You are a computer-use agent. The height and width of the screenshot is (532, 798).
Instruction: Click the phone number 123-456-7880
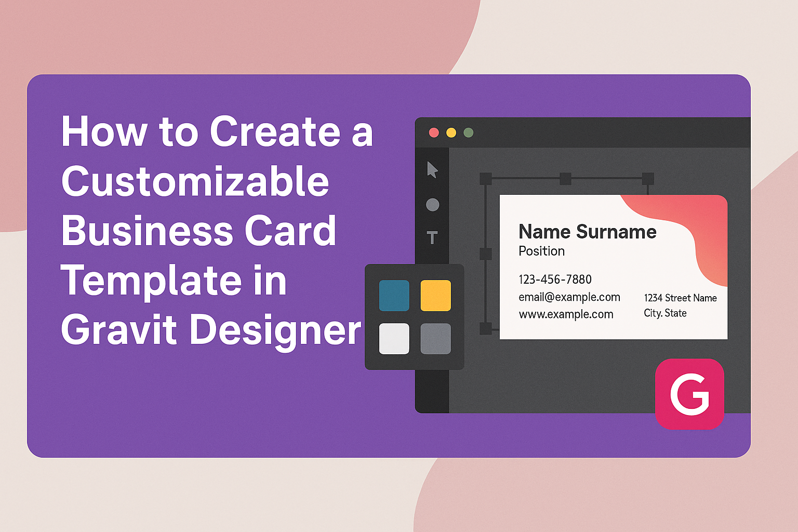click(555, 280)
